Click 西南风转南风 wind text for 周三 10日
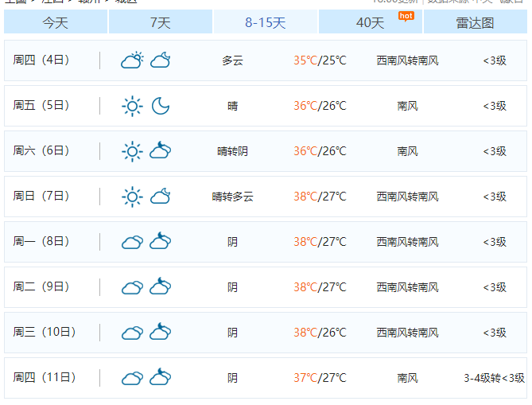 [x=407, y=333]
